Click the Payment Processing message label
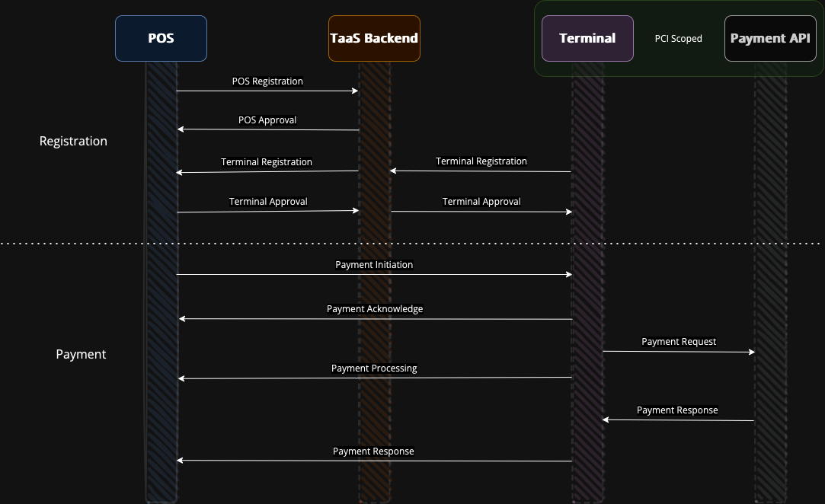Image resolution: width=825 pixels, height=504 pixels. pyautogui.click(x=374, y=368)
